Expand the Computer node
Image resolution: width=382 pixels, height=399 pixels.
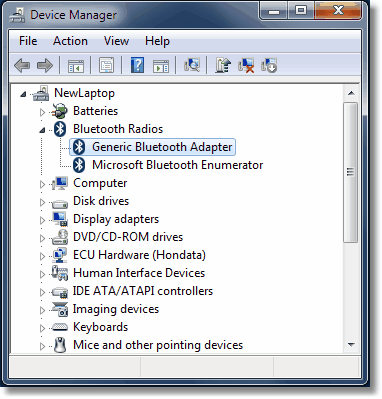pos(42,184)
